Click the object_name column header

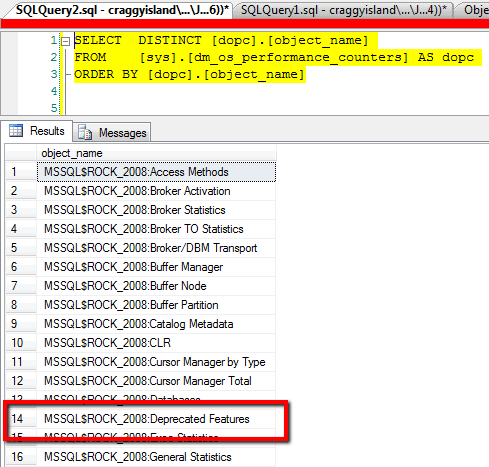(156, 153)
